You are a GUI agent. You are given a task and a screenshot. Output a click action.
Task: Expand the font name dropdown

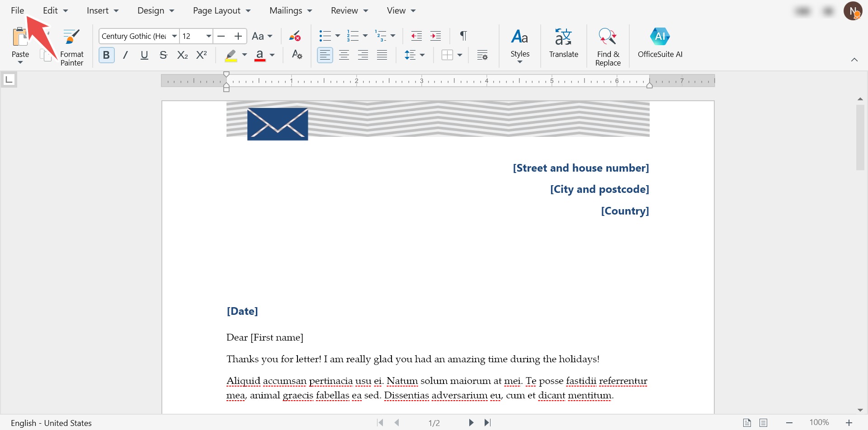[175, 36]
